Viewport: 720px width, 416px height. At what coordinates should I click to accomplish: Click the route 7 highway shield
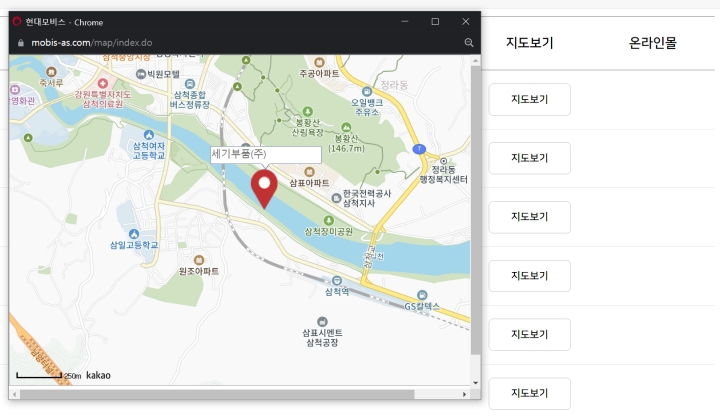(x=419, y=149)
